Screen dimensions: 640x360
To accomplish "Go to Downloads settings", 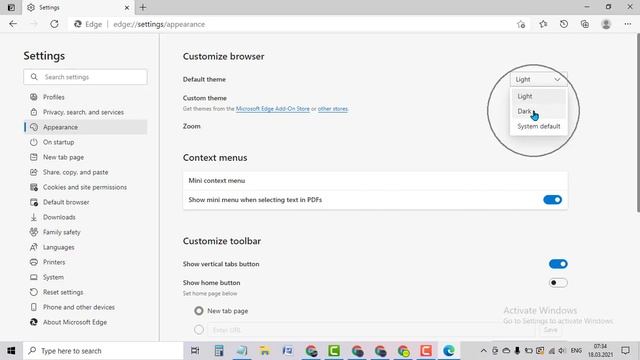I will [x=85, y=217].
